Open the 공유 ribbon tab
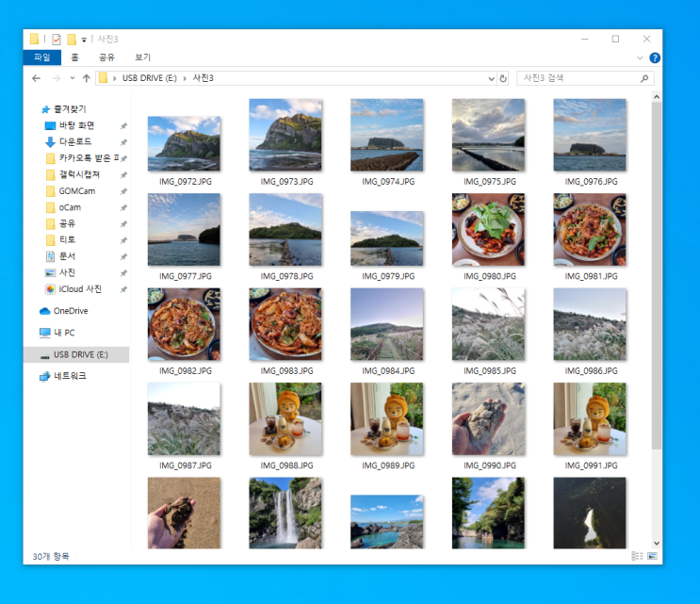 tap(106, 57)
